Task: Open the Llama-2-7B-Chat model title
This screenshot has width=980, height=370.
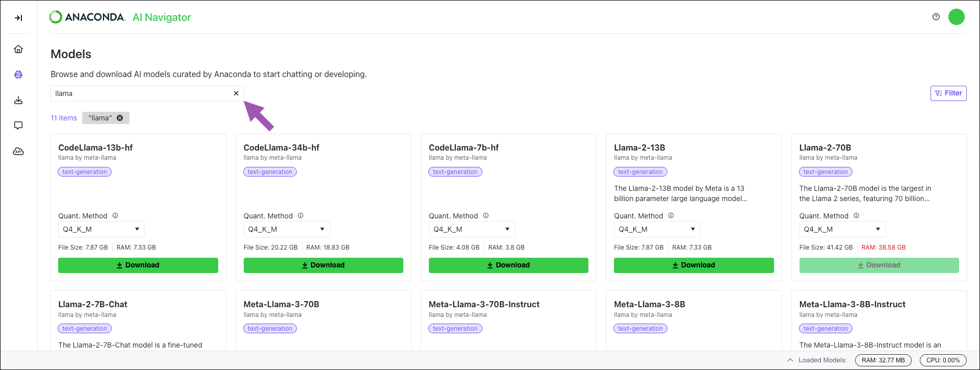Action: tap(93, 304)
